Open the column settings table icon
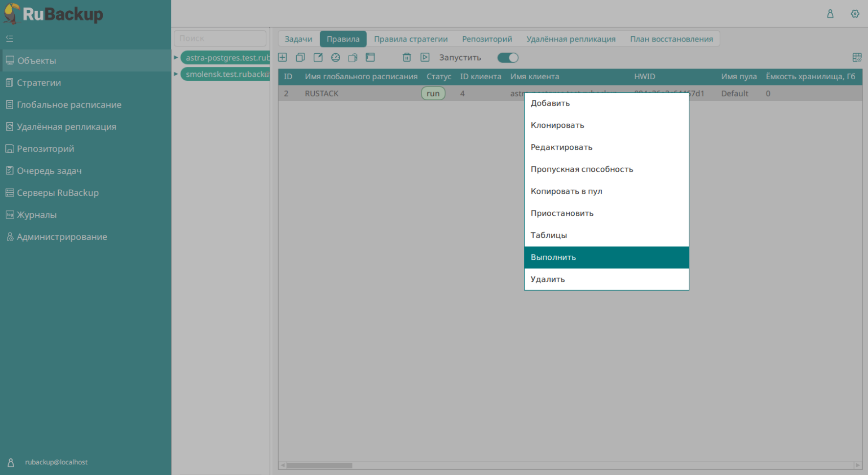Viewport: 868px width, 475px height. 857,58
